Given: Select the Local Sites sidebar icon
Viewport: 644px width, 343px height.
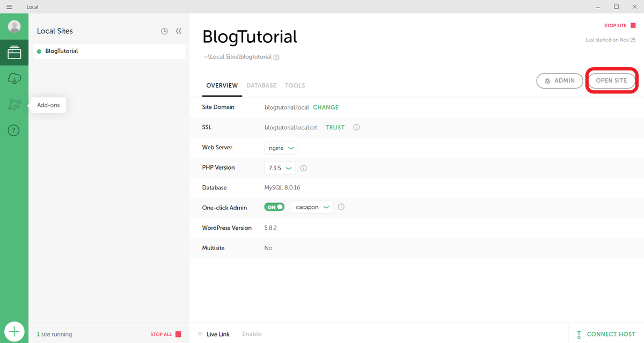Looking at the screenshot, I should click(14, 52).
